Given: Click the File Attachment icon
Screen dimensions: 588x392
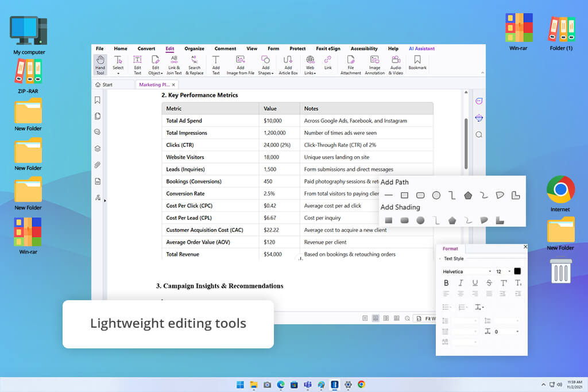Looking at the screenshot, I should [x=351, y=65].
